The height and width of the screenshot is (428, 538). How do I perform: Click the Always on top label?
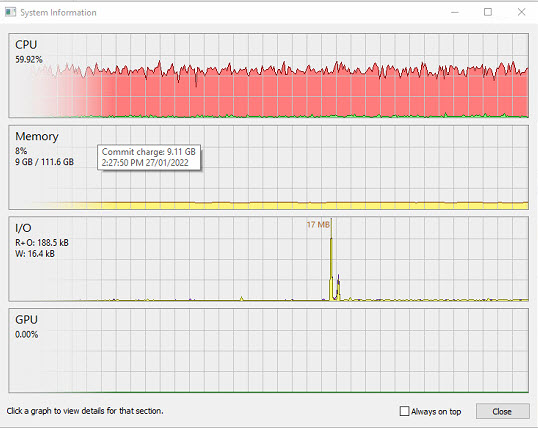(x=436, y=411)
